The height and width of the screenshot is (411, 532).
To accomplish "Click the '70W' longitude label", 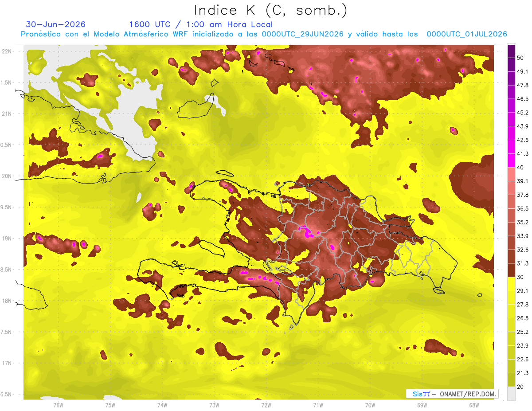I will [x=370, y=405].
